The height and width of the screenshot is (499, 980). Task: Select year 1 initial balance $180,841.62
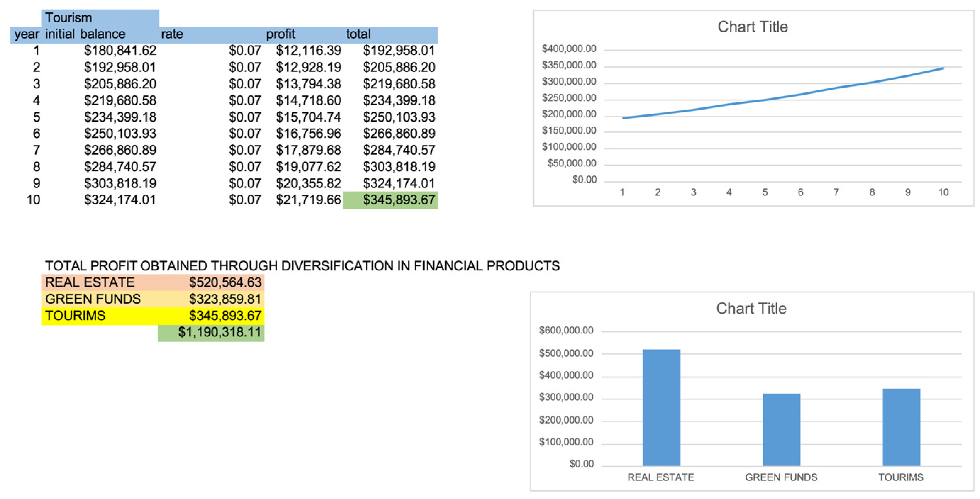click(x=120, y=51)
